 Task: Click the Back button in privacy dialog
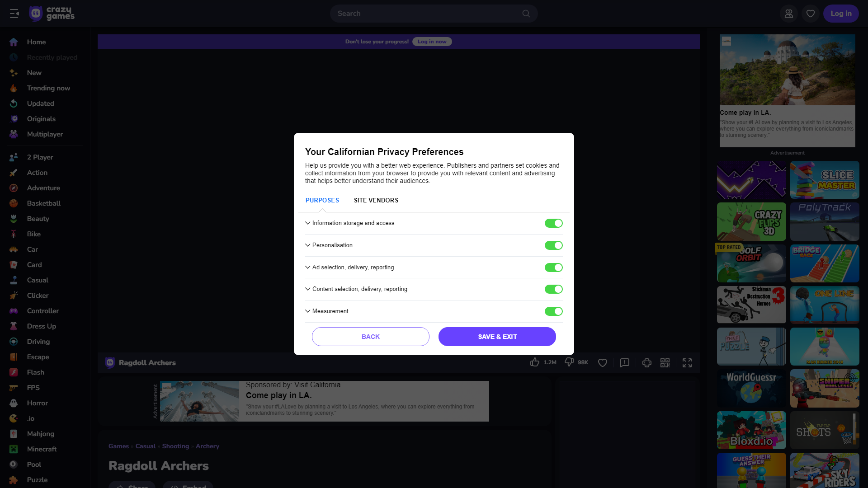click(x=370, y=336)
